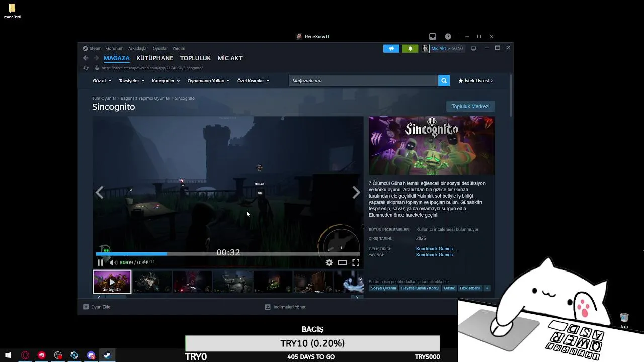Seek on the trailer progress bar
Image resolution: width=644 pixels, height=362 pixels.
227,254
